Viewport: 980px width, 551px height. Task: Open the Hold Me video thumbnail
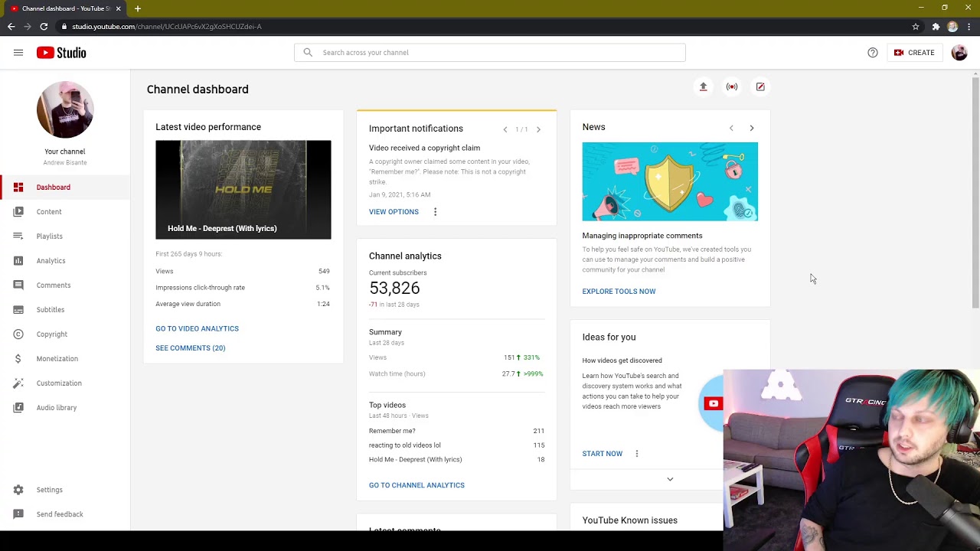pyautogui.click(x=243, y=190)
